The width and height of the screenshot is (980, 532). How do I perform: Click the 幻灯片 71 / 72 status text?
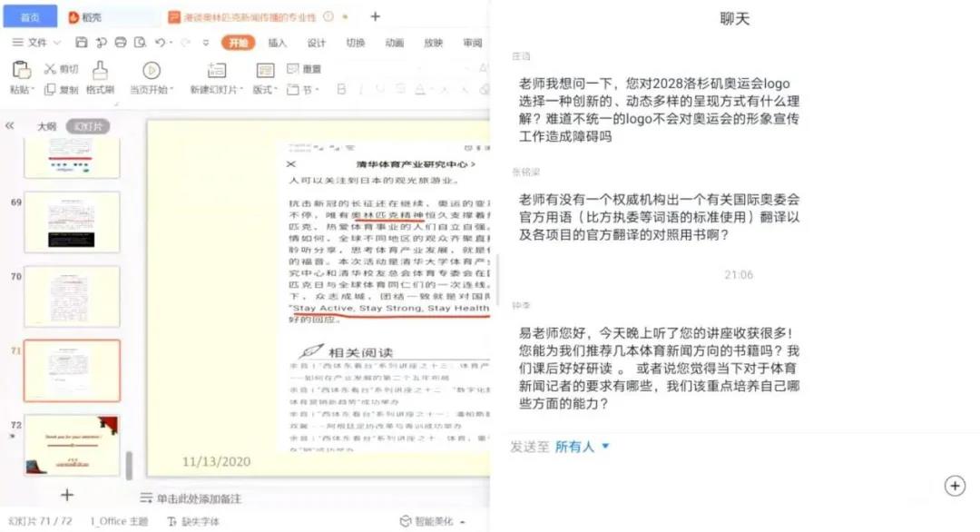(40, 521)
